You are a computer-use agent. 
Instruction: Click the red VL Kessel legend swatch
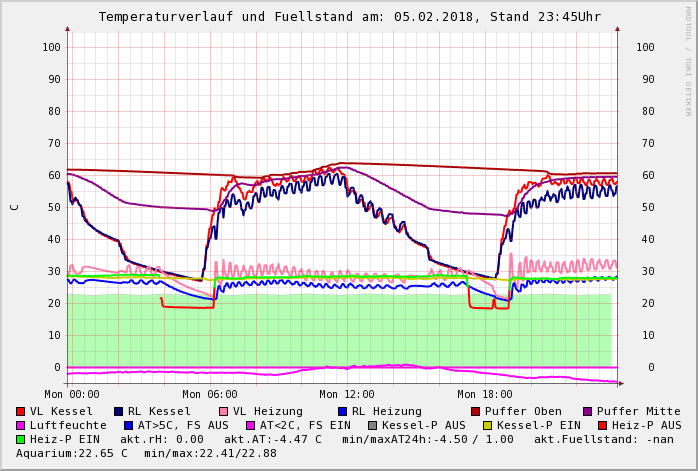click(x=21, y=411)
